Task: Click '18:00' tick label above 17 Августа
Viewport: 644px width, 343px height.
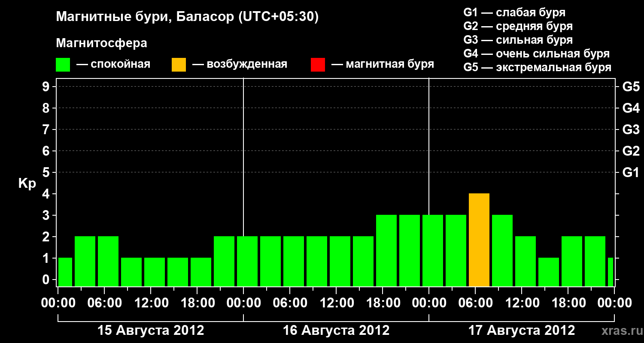Action: point(568,303)
